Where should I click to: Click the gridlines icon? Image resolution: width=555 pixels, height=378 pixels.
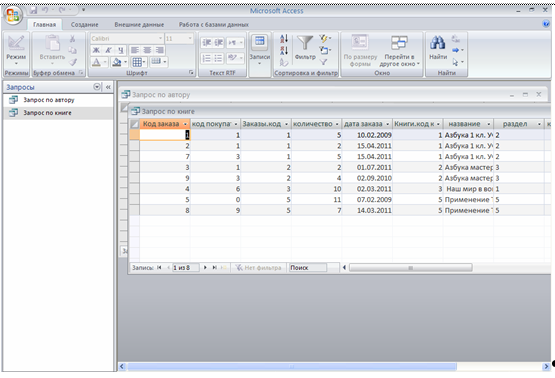click(137, 62)
